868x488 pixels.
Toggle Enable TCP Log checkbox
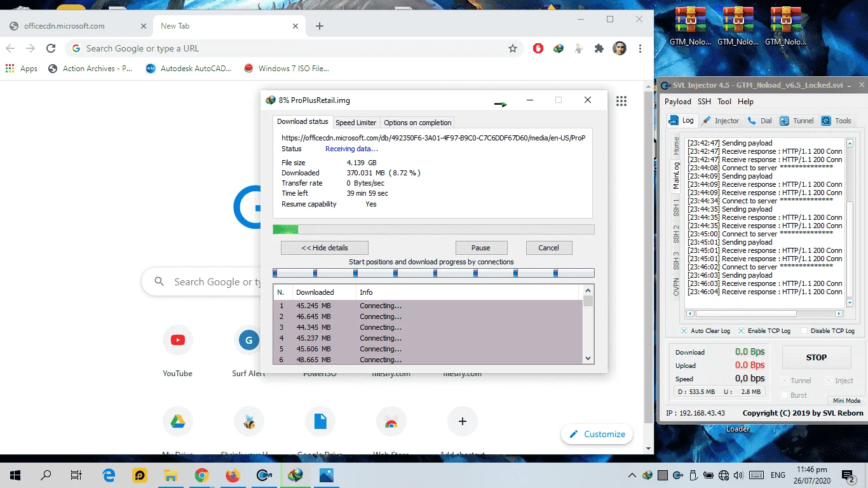click(x=741, y=331)
